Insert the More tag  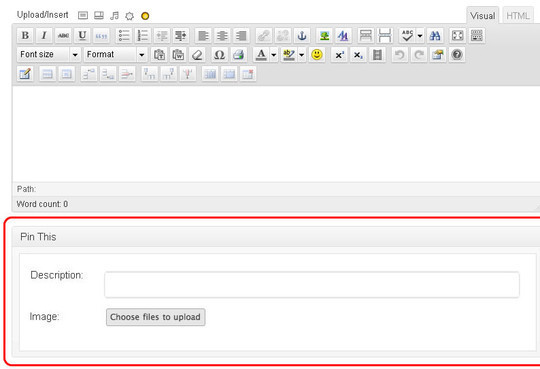(x=365, y=35)
